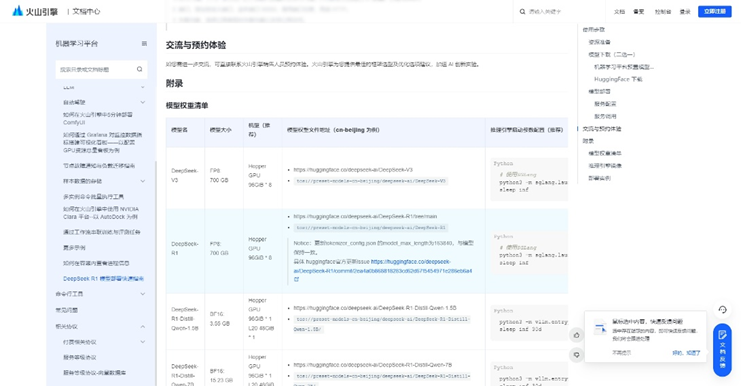This screenshot has width=741, height=386.
Task: Open the ComfyUI deployment guide in sidebar
Action: pyautogui.click(x=98, y=119)
